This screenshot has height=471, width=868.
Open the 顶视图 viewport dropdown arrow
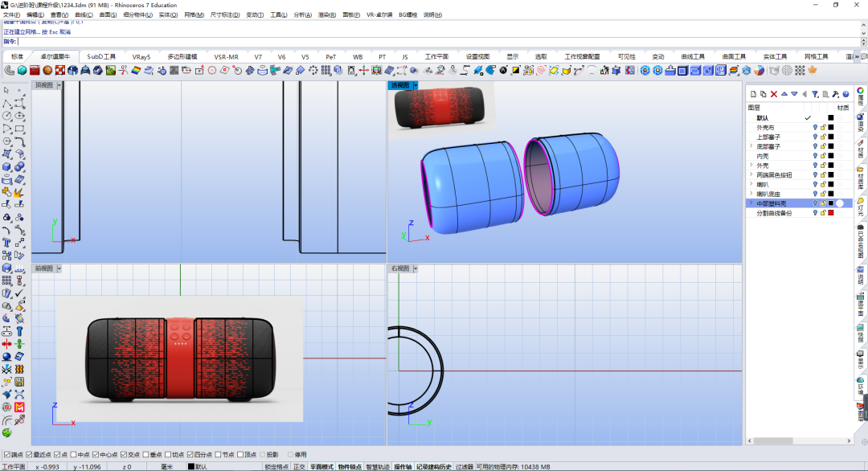pyautogui.click(x=59, y=85)
